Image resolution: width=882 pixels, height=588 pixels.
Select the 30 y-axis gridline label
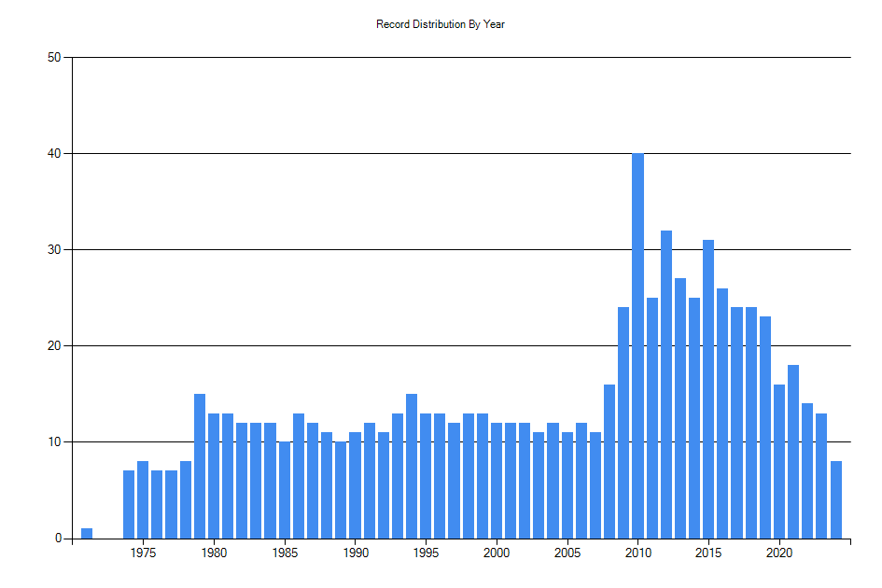coord(52,248)
